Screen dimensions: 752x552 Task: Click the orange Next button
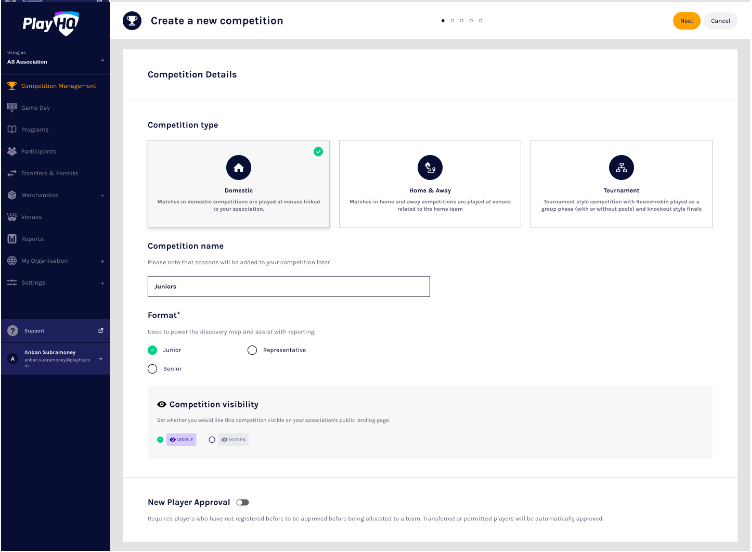coord(686,21)
